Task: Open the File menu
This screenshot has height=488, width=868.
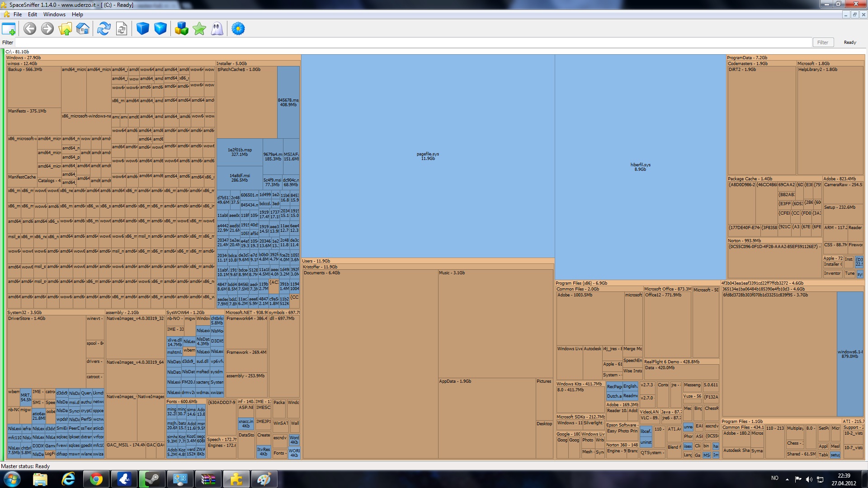Action: 18,14
